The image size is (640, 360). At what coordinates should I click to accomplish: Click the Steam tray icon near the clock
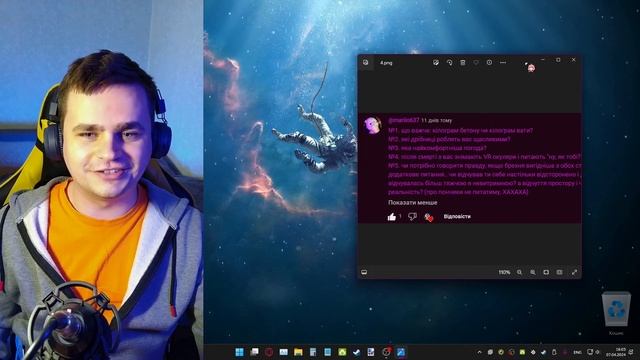pyautogui.click(x=544, y=352)
